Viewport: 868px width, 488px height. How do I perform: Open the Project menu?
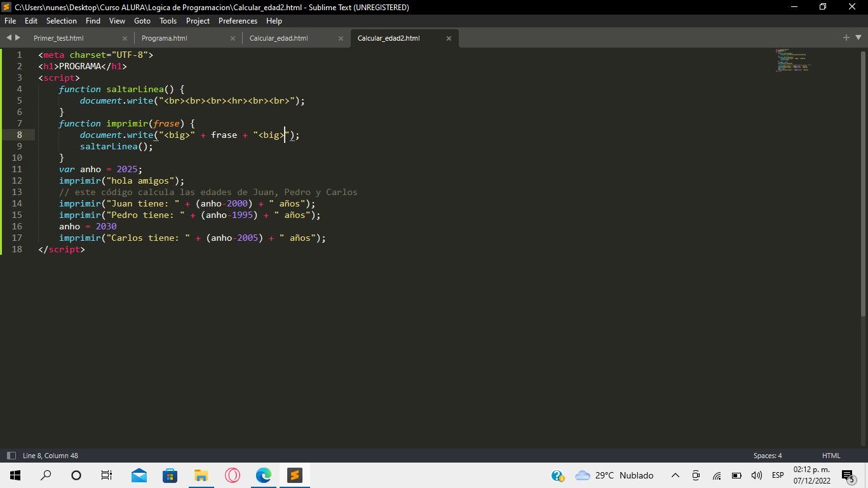[198, 21]
